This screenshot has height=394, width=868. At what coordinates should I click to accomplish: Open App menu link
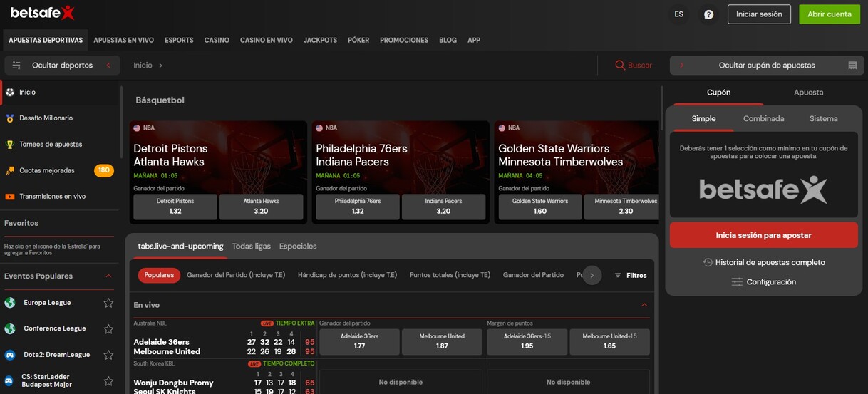[x=474, y=41]
